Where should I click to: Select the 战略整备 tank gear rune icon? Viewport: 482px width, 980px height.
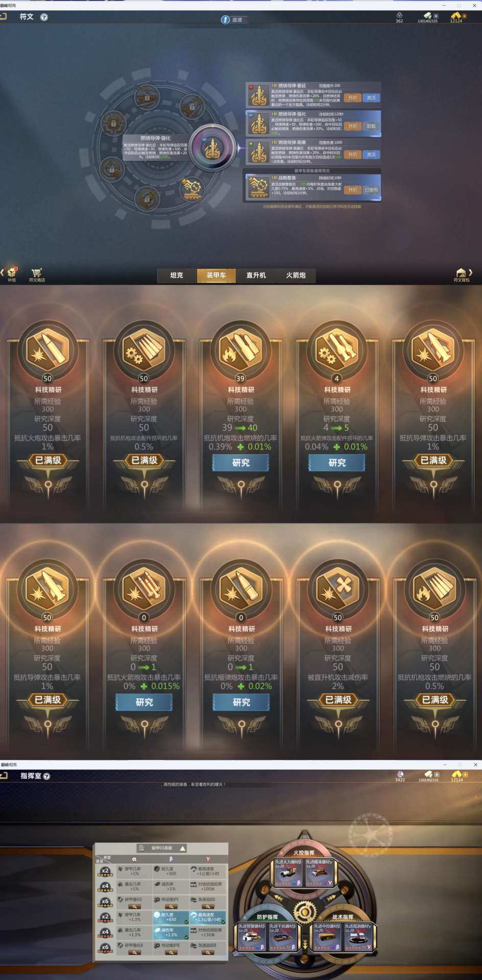click(192, 188)
